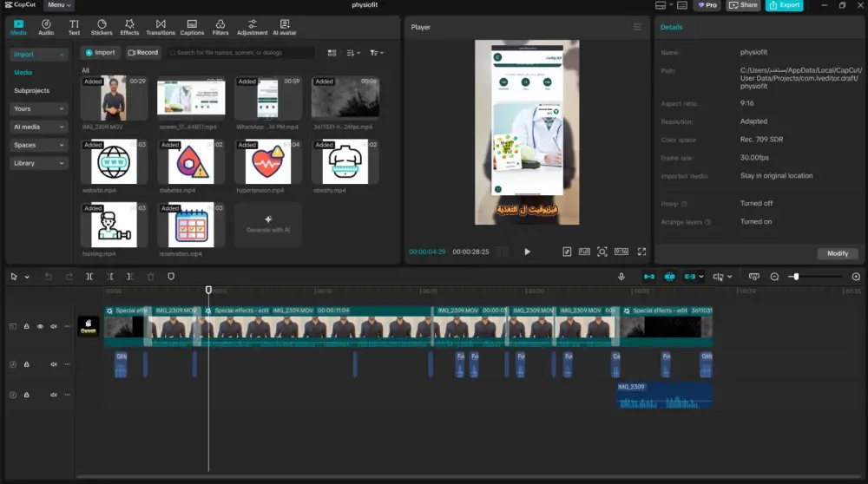868x484 pixels.
Task: Select the diabetes.mp4 thumbnail
Action: (x=191, y=162)
